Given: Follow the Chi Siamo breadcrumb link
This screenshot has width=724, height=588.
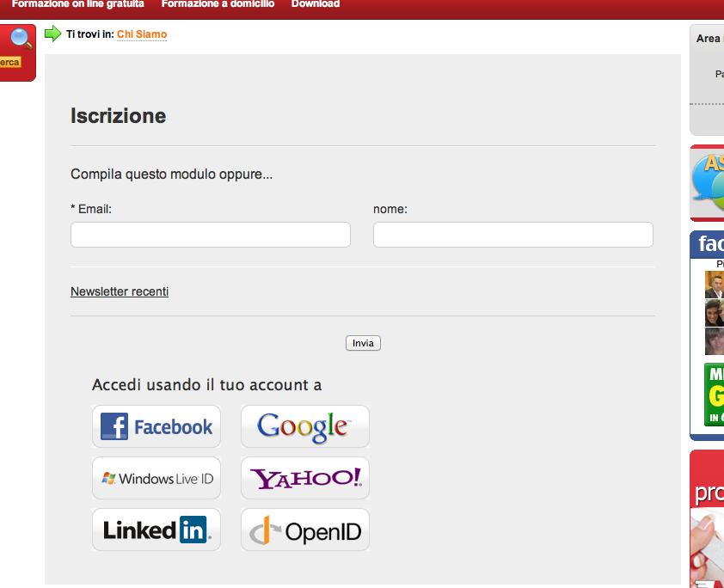Looking at the screenshot, I should coord(142,34).
